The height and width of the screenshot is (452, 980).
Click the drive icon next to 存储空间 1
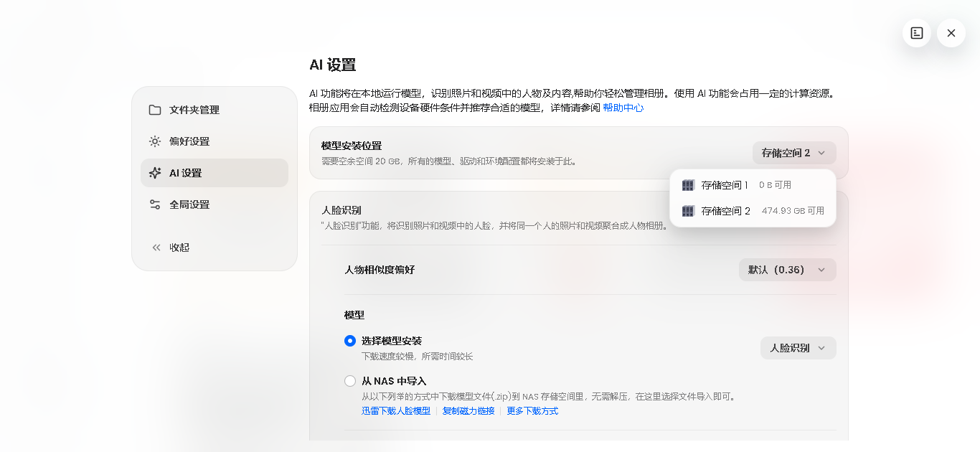pos(688,185)
